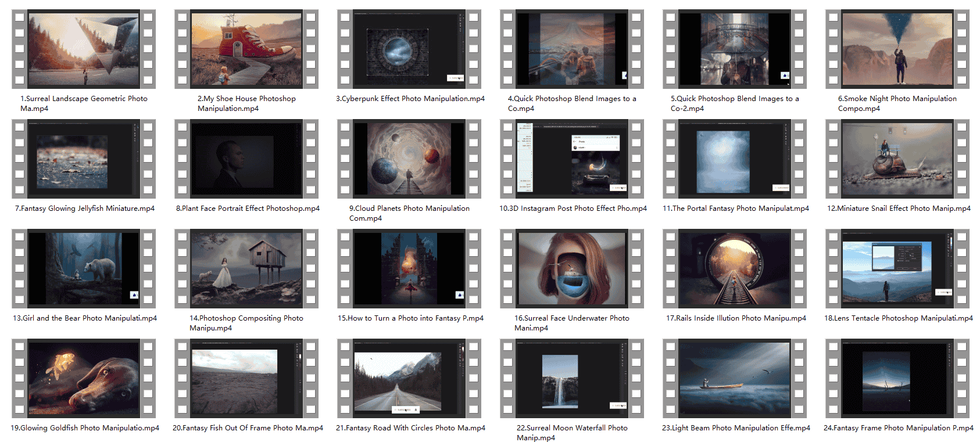Click file name "12.Miniature Snail Effect Photo Manip.mp4"
Screen dimensions: 980x442
pos(899,209)
